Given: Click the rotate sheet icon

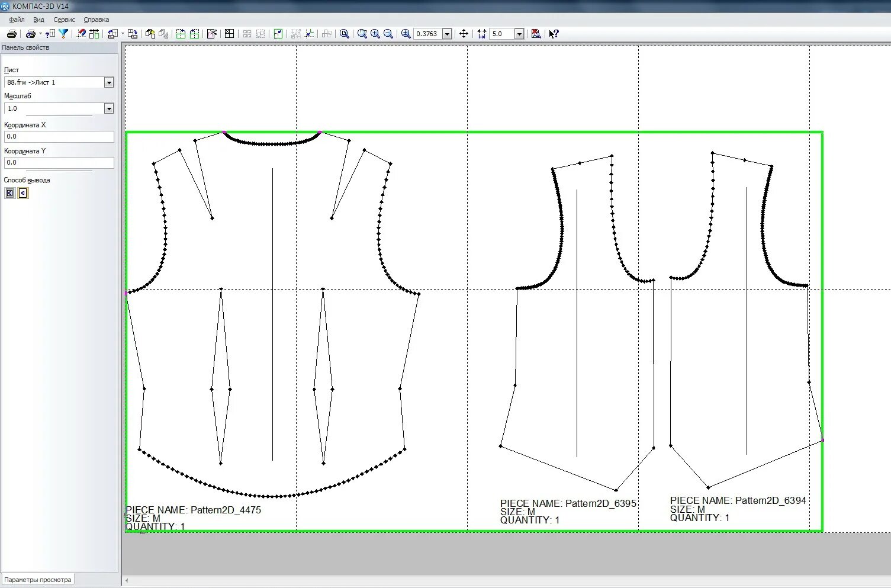Looking at the screenshot, I should pyautogui.click(x=113, y=34).
